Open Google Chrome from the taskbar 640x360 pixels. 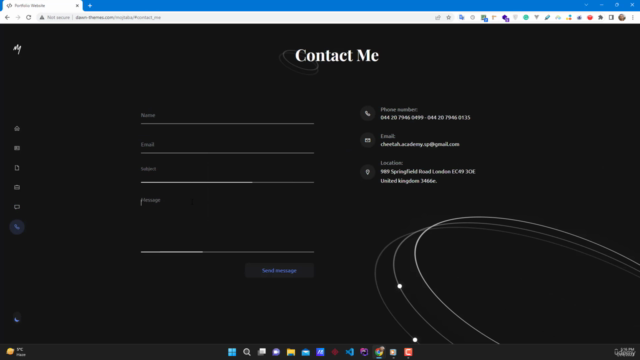(x=379, y=352)
